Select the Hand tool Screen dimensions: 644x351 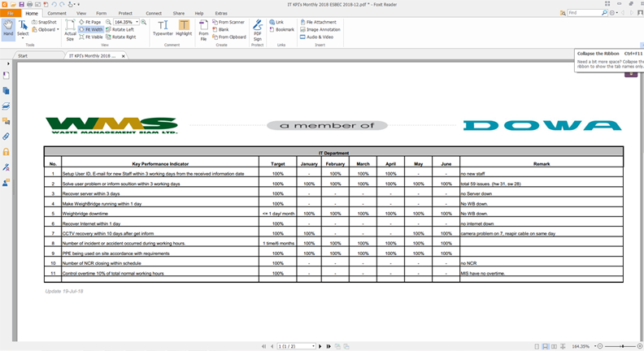tap(8, 28)
